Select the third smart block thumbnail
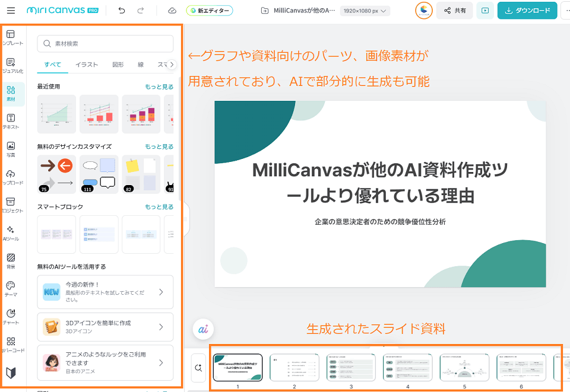 click(x=141, y=234)
